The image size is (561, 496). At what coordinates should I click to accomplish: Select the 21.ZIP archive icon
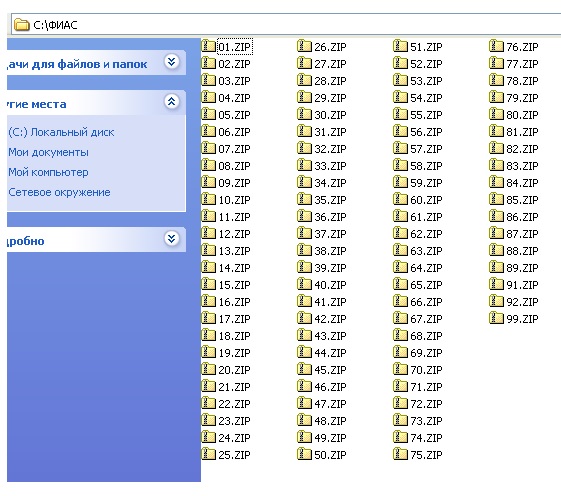[208, 386]
